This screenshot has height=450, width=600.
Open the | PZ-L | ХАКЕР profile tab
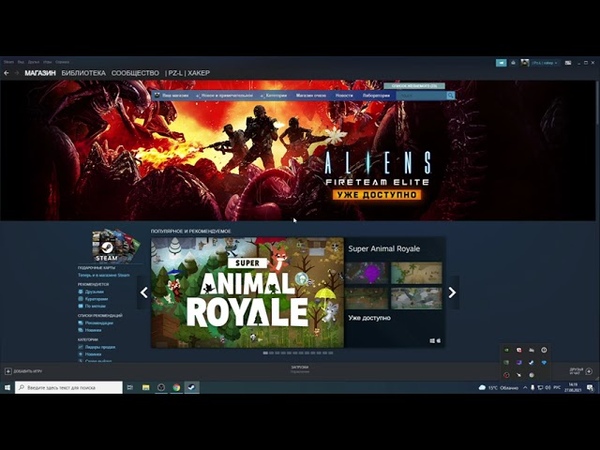[188, 73]
